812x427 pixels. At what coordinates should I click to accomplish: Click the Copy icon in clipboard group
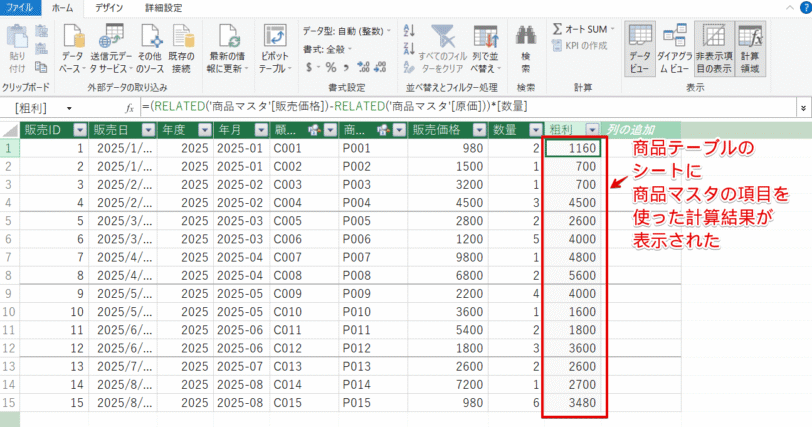click(41, 67)
